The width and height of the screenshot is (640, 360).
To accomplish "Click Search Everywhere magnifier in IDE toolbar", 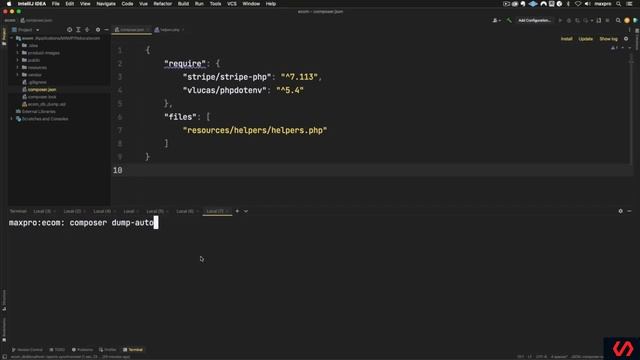I will 618,20.
